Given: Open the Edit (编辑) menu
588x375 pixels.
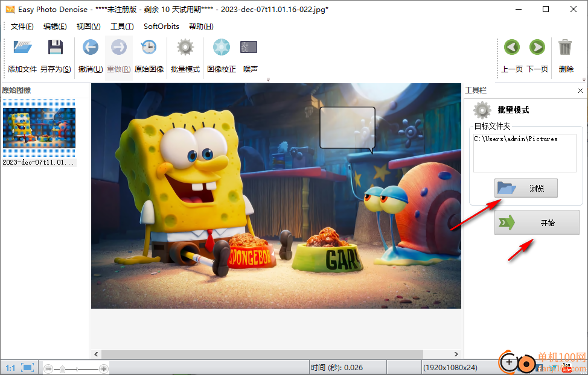Looking at the screenshot, I should coord(55,26).
